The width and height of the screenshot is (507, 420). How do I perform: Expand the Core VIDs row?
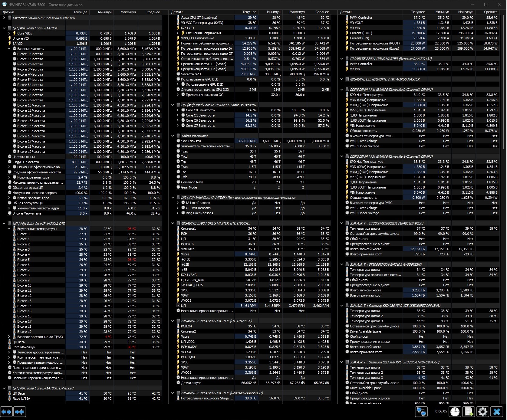tap(9, 33)
